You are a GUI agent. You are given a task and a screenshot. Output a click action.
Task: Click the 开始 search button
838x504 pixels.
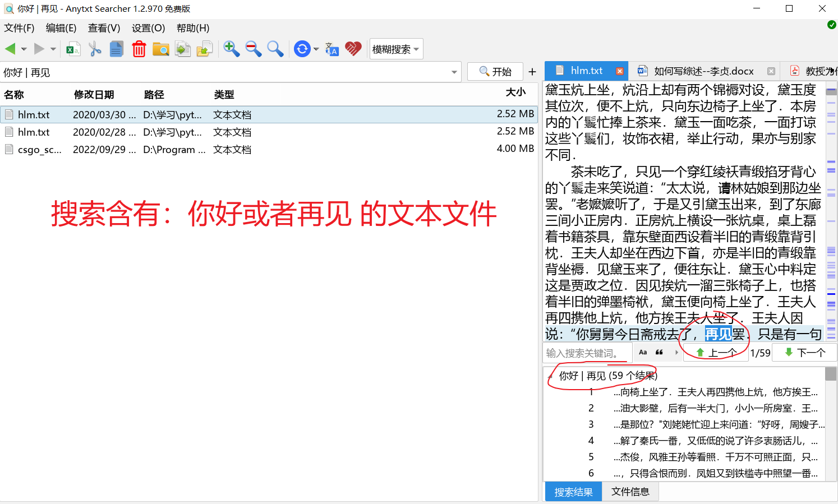click(x=495, y=72)
